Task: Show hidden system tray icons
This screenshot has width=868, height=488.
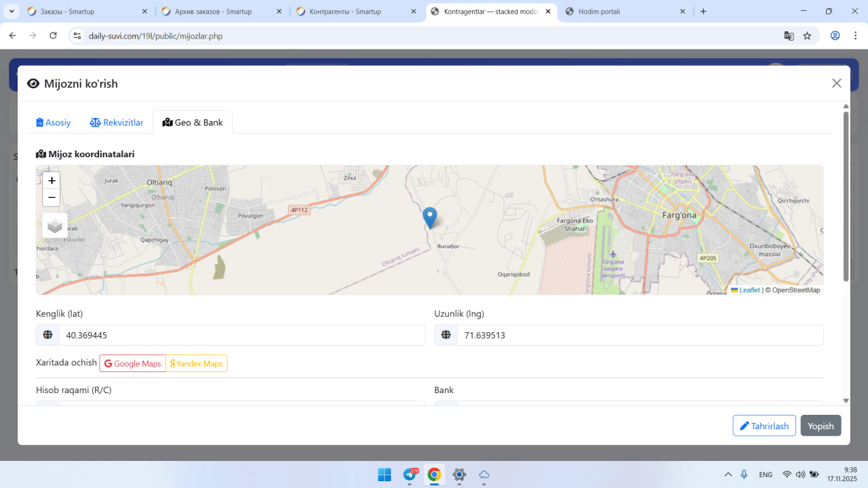Action: pos(728,474)
